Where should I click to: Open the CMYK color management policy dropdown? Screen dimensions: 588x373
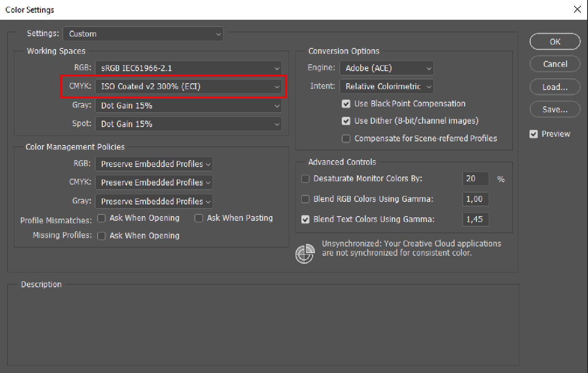point(154,183)
